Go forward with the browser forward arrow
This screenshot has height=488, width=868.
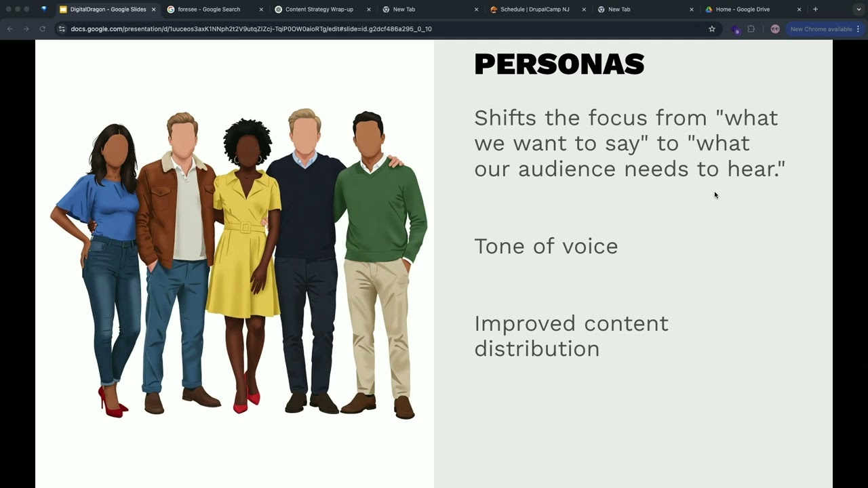[26, 29]
